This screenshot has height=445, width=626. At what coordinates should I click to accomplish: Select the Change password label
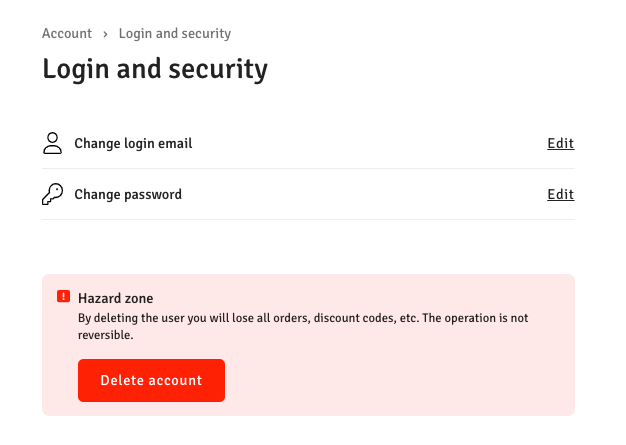[128, 194]
